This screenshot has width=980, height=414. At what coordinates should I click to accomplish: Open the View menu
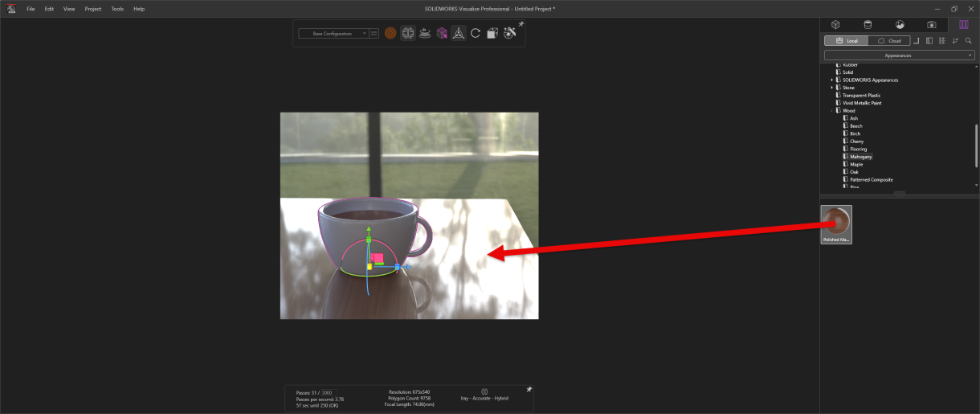coord(69,9)
